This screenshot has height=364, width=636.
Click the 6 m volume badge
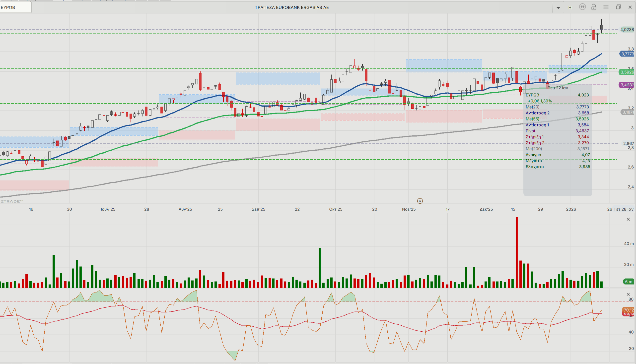point(628,282)
